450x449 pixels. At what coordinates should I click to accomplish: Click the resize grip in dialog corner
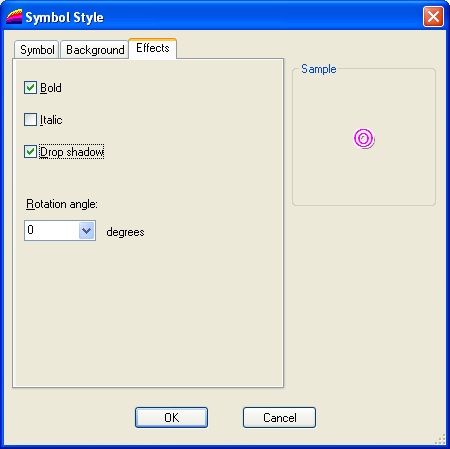(x=440, y=439)
